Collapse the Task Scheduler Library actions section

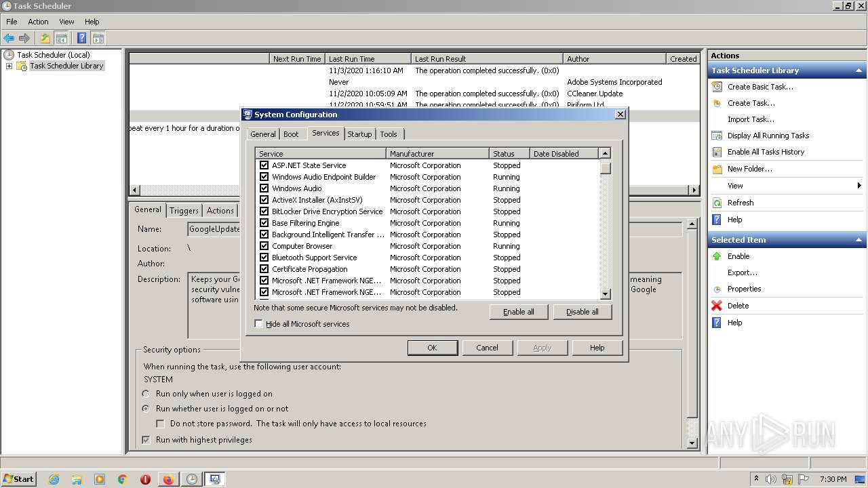[859, 70]
